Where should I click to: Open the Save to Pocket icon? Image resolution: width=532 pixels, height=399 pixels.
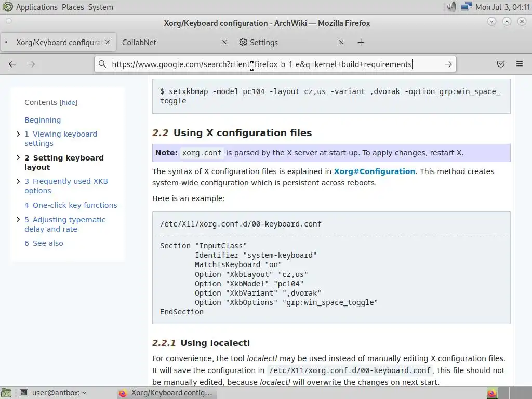[501, 64]
